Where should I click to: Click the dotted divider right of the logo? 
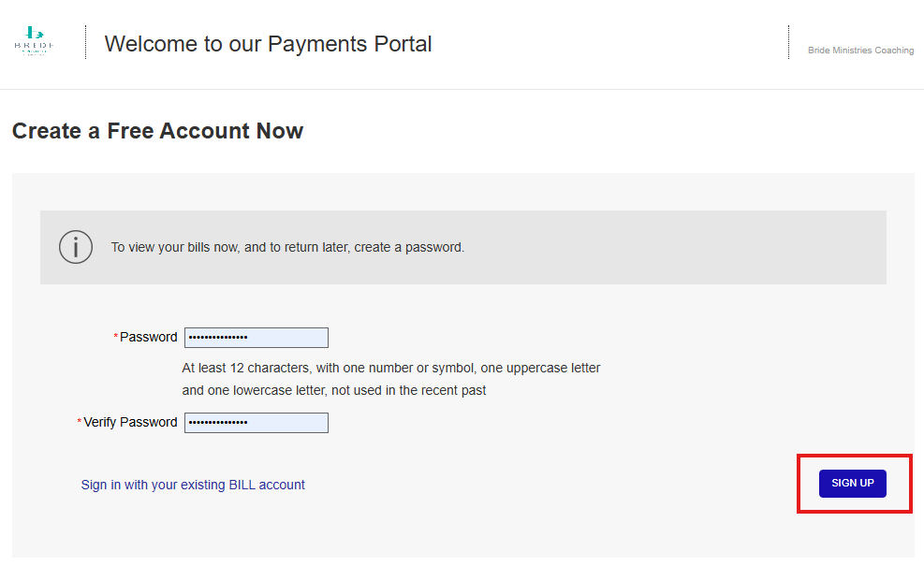point(85,42)
